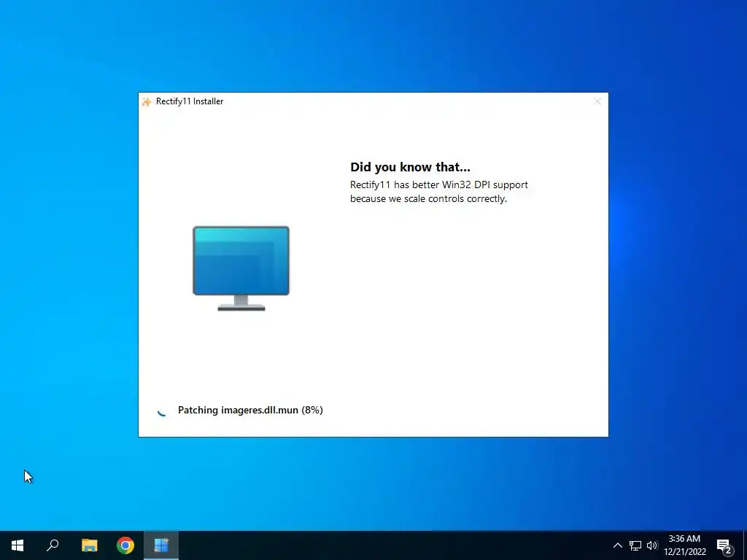747x560 pixels.
Task: Click Show desktop sliver at taskbar end
Action: pos(745,545)
